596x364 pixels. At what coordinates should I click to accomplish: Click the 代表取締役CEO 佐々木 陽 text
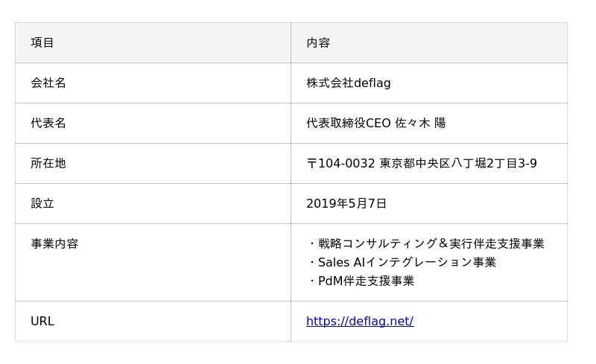coord(375,123)
